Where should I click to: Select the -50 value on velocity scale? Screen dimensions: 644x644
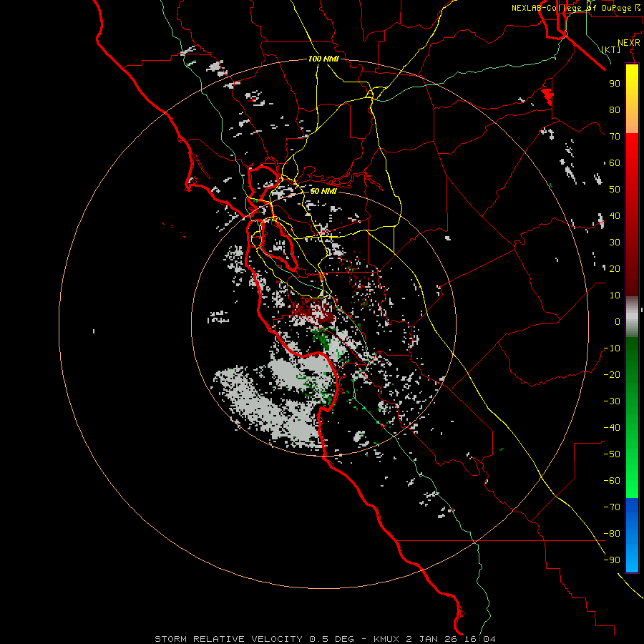[612, 454]
